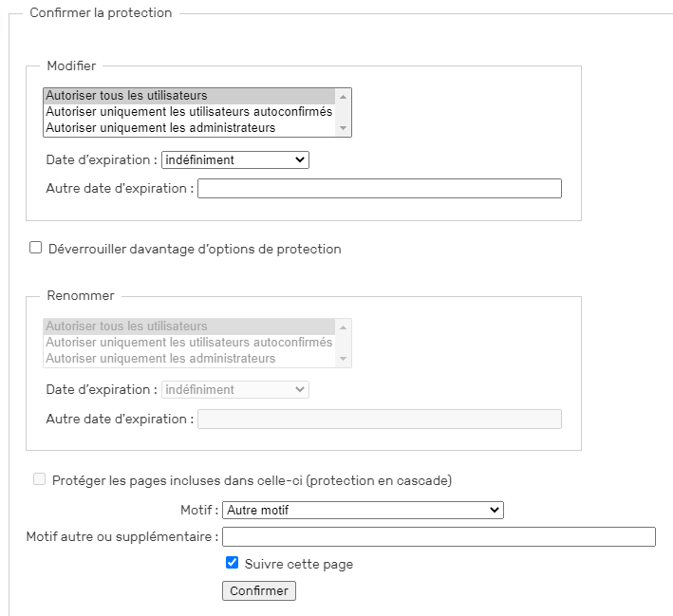Screen dimensions: 673x616
Task: Select 'Autoriser tous les utilisateurs' in Modifier list
Action: (189, 96)
